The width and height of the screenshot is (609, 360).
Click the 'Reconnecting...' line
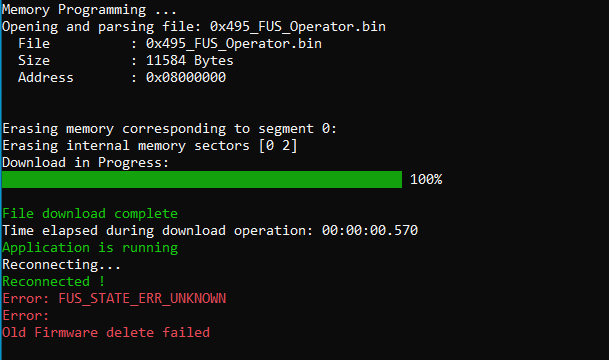tap(61, 265)
